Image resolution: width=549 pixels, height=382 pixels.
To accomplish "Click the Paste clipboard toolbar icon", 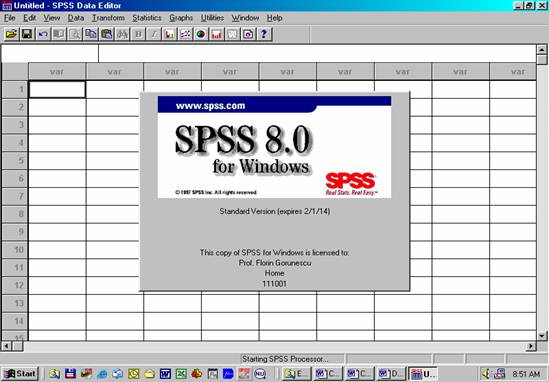I will point(106,34).
